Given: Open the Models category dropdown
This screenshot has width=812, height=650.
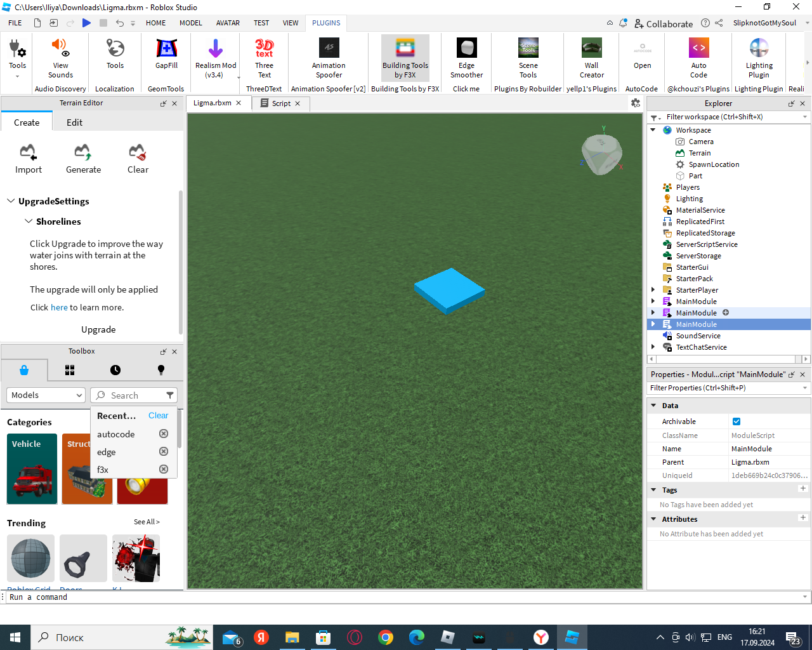Looking at the screenshot, I should (x=46, y=395).
